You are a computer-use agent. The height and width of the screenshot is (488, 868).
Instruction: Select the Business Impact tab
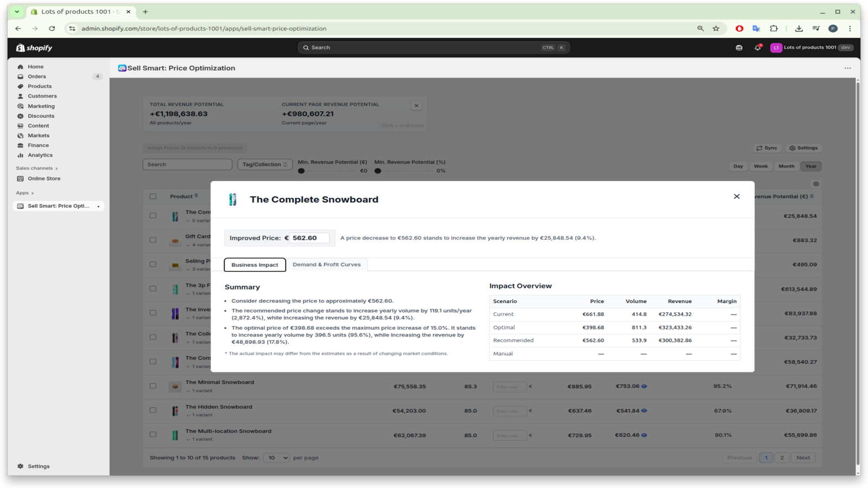coord(254,265)
